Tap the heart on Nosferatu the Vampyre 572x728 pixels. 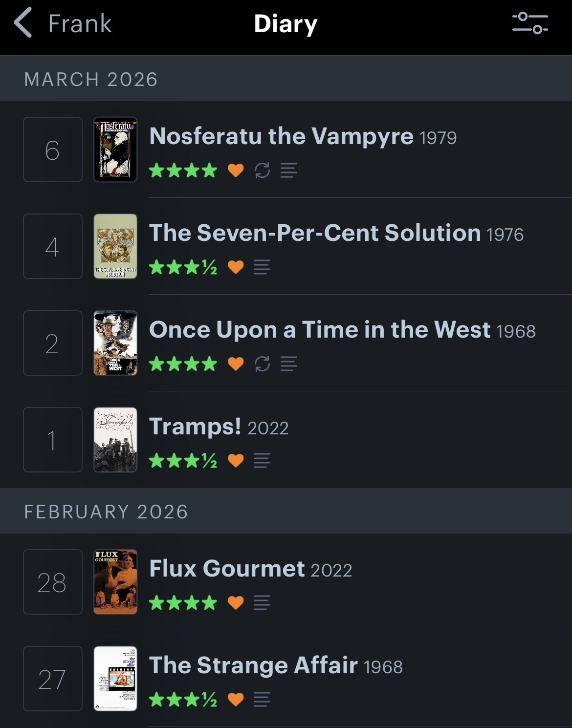pyautogui.click(x=236, y=171)
